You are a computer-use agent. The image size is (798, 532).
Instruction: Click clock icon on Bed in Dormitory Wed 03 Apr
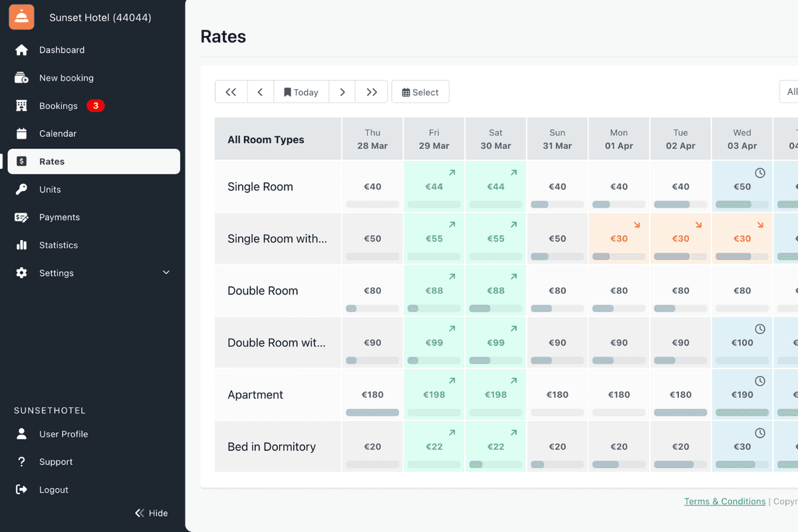[x=760, y=433]
